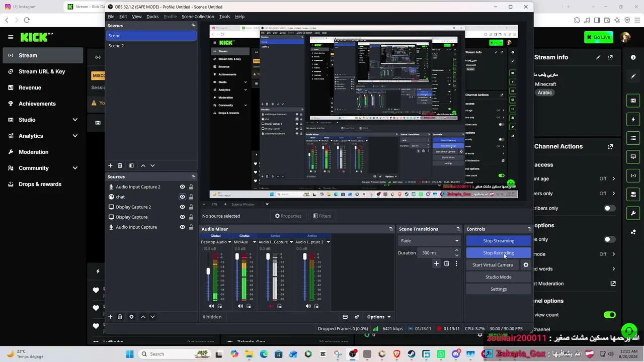644x362 pixels.
Task: Click the Go Live button on Kick
Action: 598,37
